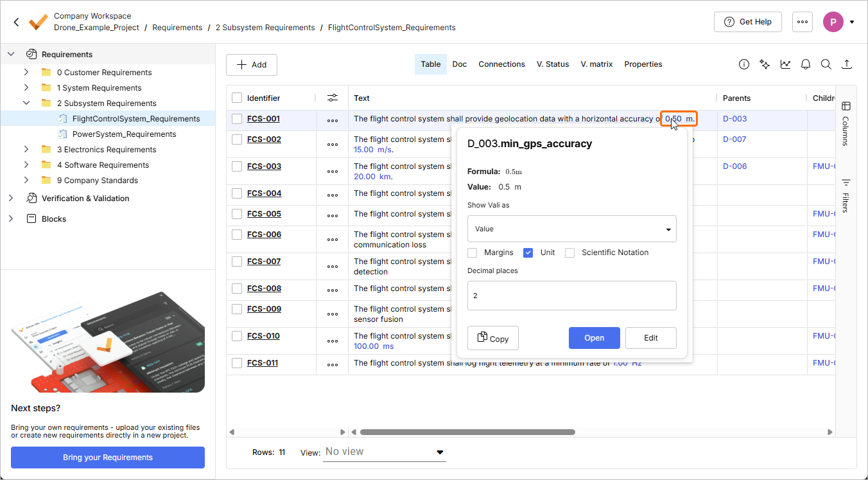Click the info circle icon in toolbar
Viewport: 868px width, 480px height.
(x=744, y=64)
